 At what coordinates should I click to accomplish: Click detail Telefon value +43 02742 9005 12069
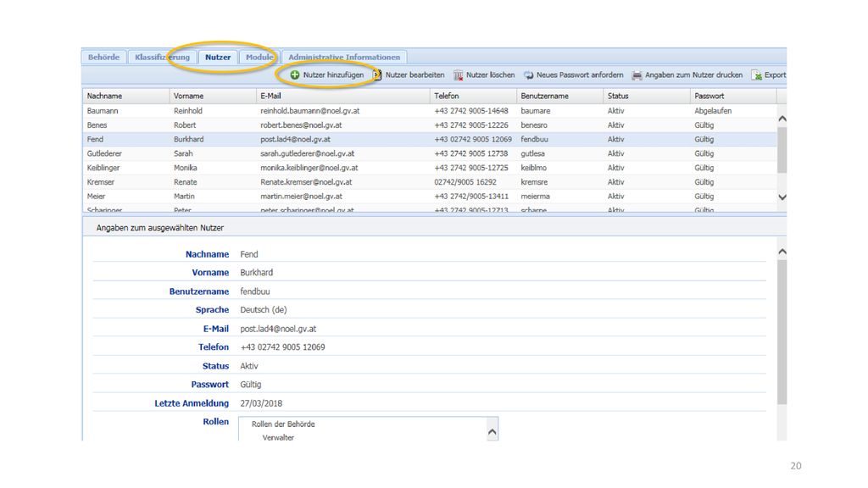coord(282,347)
